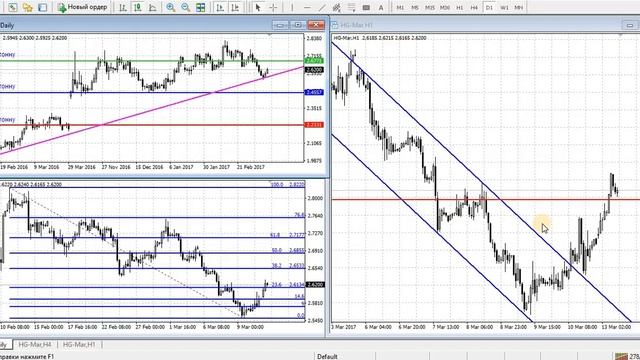This screenshot has width=640, height=360.
Task: Click the black 2.6200 price label on Daily chart
Action: 314,70
